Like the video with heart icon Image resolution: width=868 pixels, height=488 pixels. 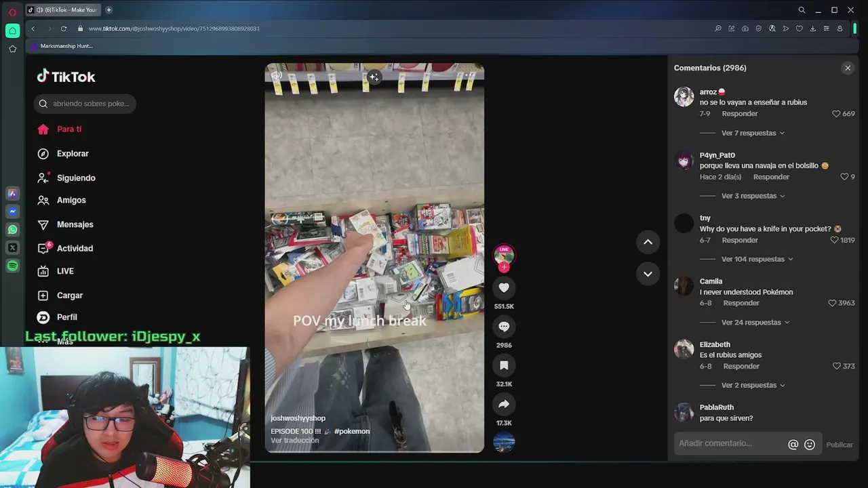tap(504, 288)
